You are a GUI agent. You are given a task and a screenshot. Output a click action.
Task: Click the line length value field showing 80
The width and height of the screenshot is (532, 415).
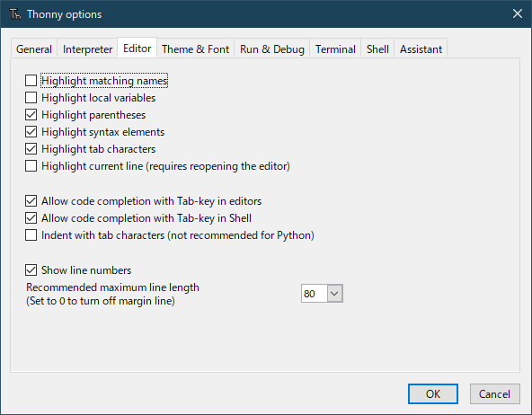tap(315, 293)
